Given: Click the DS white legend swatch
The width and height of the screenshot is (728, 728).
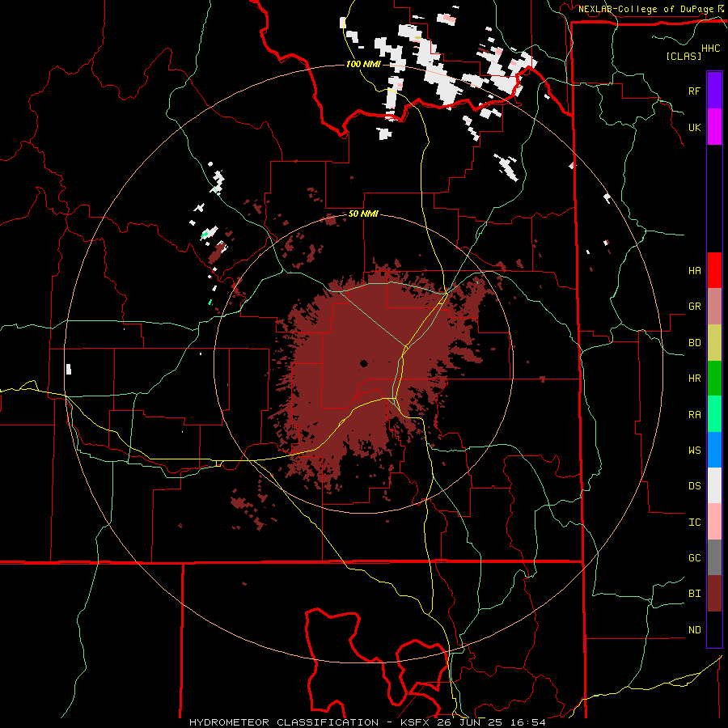Looking at the screenshot, I should pos(714,485).
